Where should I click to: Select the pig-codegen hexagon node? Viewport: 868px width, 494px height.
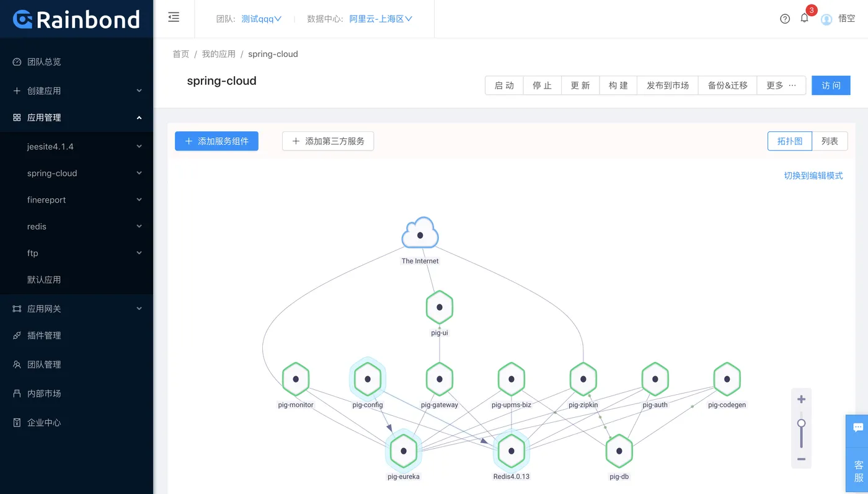(x=727, y=379)
